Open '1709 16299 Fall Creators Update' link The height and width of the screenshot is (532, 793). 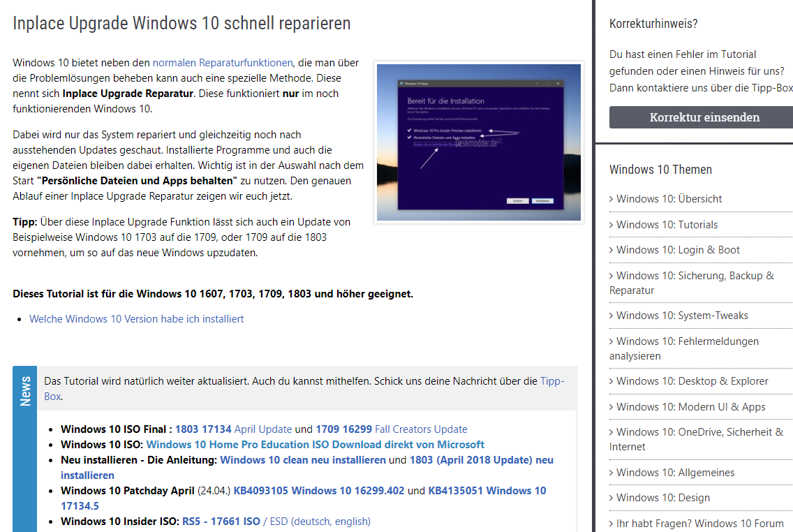click(392, 429)
